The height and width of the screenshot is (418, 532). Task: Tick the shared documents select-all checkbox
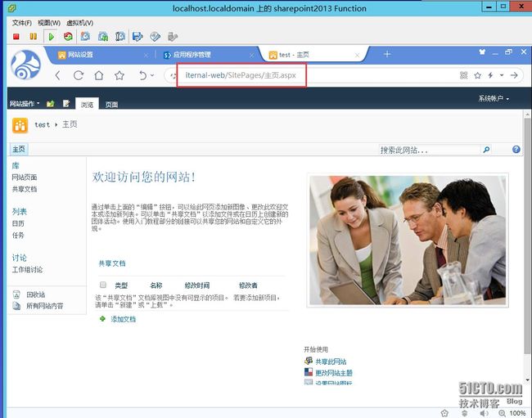pos(103,285)
